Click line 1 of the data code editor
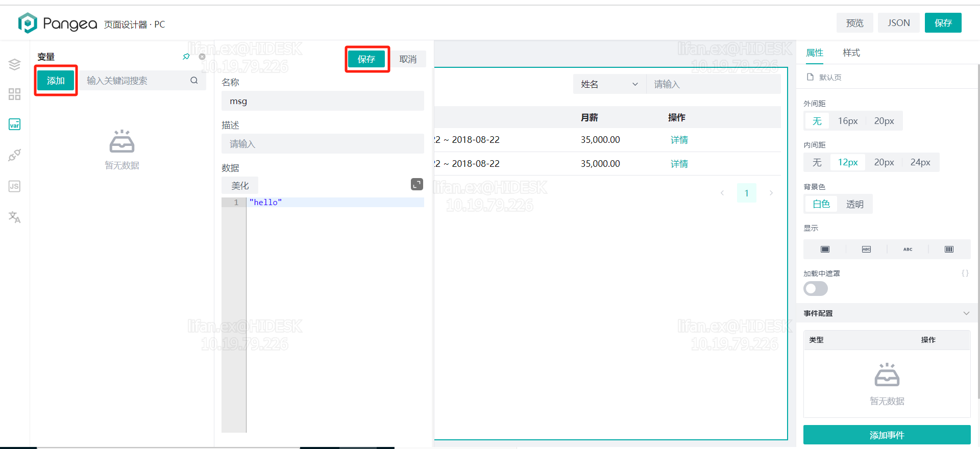 pos(335,203)
